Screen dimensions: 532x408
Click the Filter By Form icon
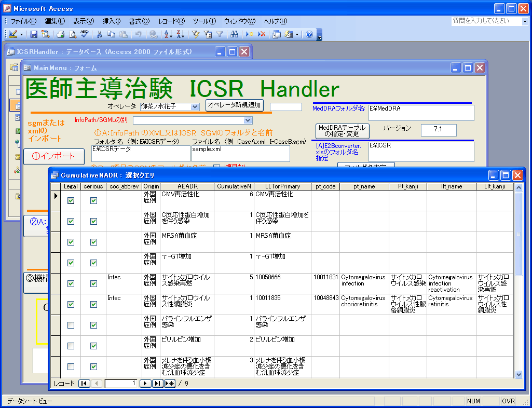point(208,34)
